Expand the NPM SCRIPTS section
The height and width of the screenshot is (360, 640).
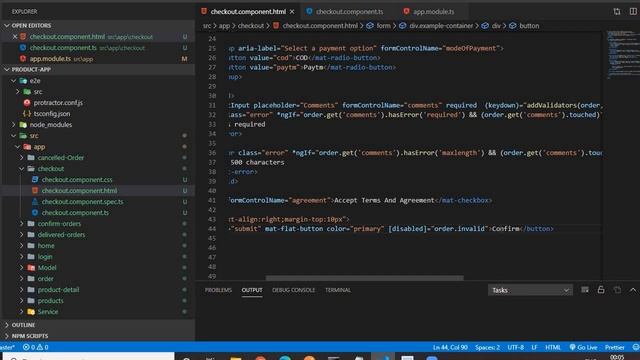click(7, 336)
